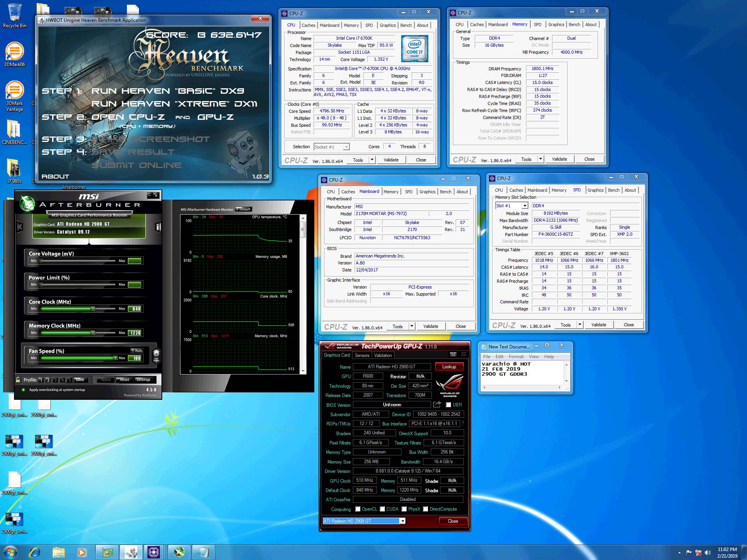Screen dimensions: 747x560
Task: Open the Recycle Bin desktop icon
Action: click(x=14, y=16)
